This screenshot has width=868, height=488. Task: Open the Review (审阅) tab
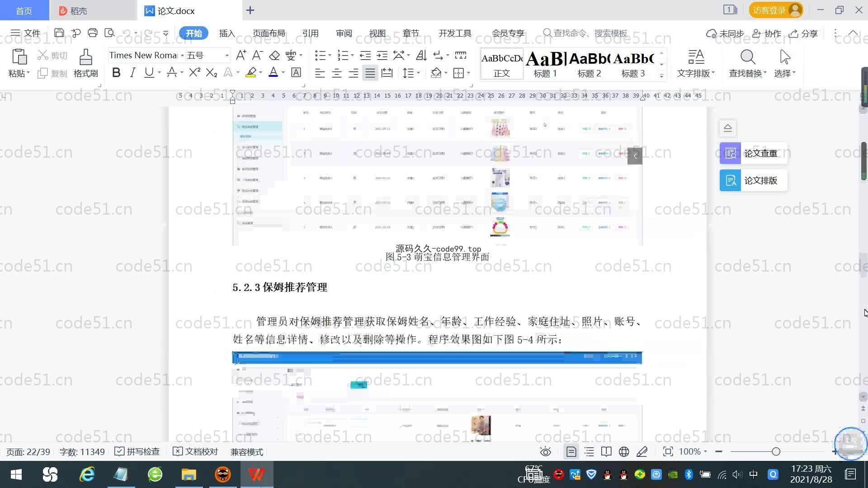click(x=344, y=33)
